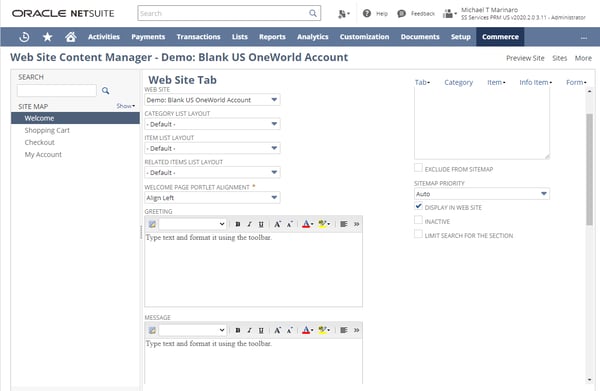
Task: Click the Greeting text area
Action: tap(253, 270)
